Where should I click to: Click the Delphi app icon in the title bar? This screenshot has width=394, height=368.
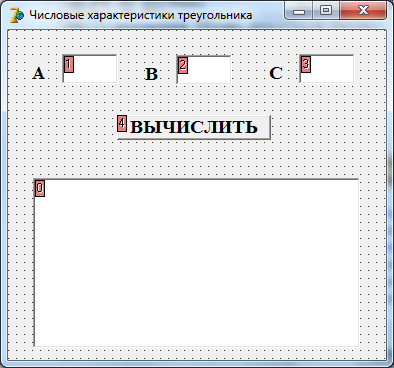click(x=16, y=15)
